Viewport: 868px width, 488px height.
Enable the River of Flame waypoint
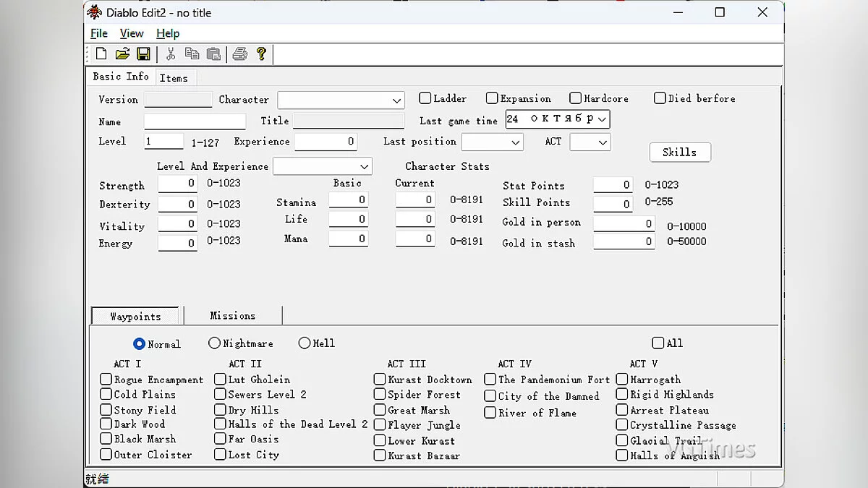pyautogui.click(x=490, y=412)
